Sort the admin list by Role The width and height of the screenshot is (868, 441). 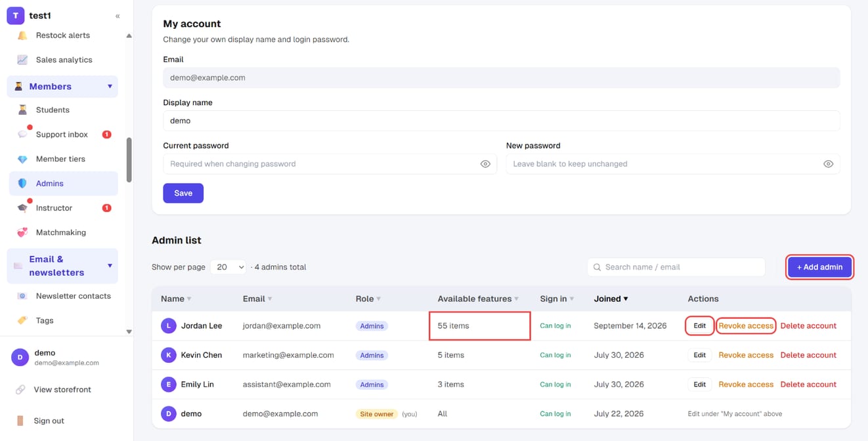368,299
